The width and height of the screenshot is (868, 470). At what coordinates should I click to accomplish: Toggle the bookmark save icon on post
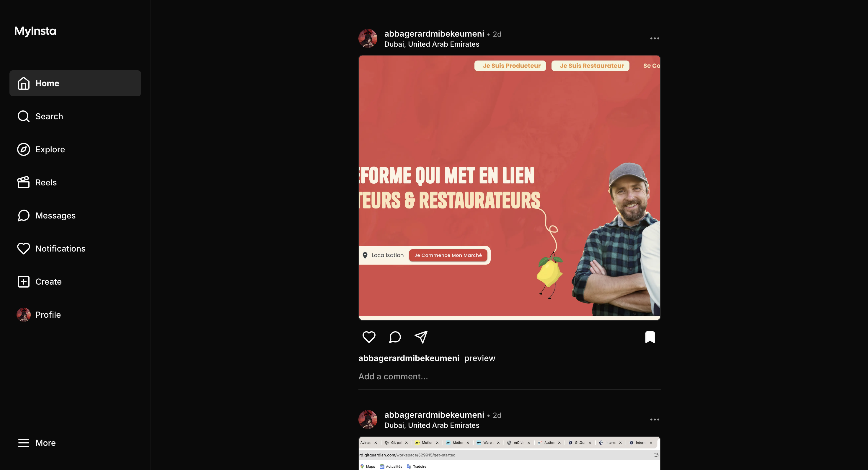(650, 337)
